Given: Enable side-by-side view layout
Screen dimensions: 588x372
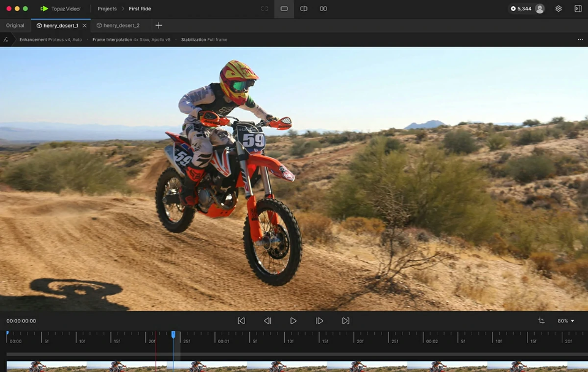Looking at the screenshot, I should click(x=323, y=9).
